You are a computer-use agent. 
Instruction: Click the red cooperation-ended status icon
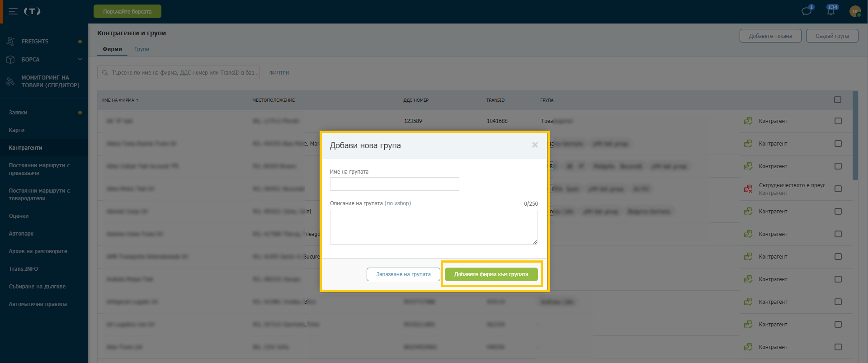tap(748, 189)
